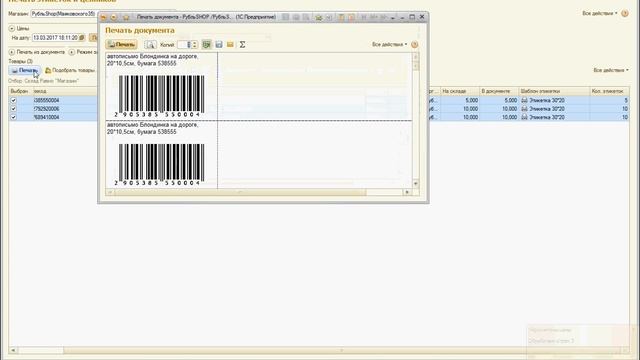Toggle the green edit mode icon in dialog
Image resolution: width=640 pixels, height=360 pixels.
pos(207,44)
